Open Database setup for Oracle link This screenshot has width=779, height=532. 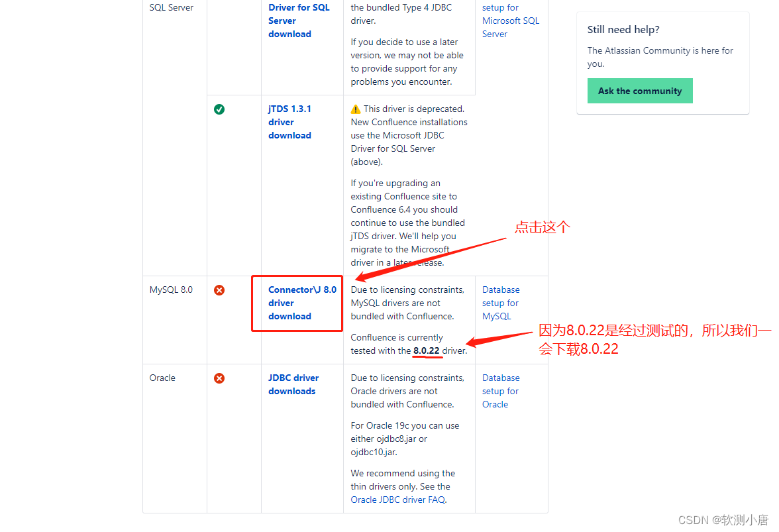[501, 391]
